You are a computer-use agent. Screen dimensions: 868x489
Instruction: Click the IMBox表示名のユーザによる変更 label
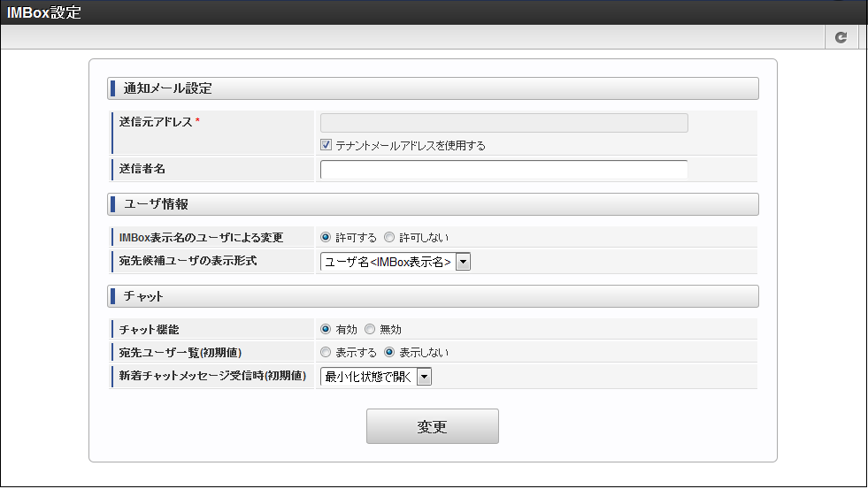pyautogui.click(x=201, y=237)
